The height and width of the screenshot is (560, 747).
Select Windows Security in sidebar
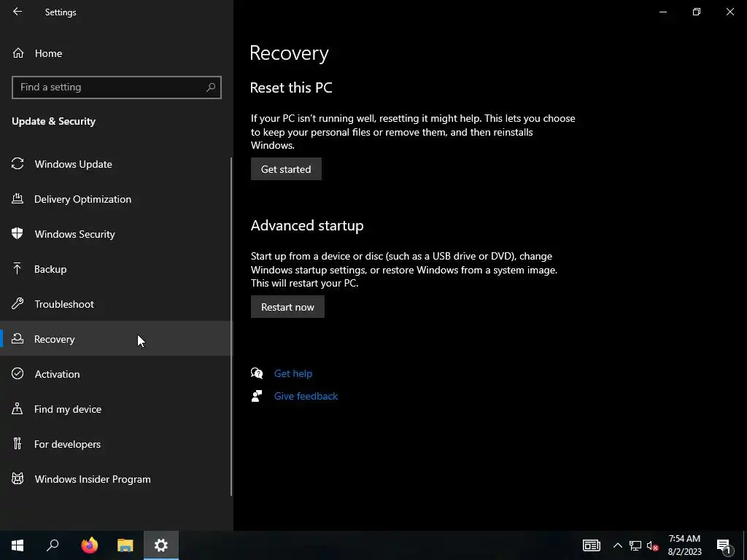click(x=116, y=234)
